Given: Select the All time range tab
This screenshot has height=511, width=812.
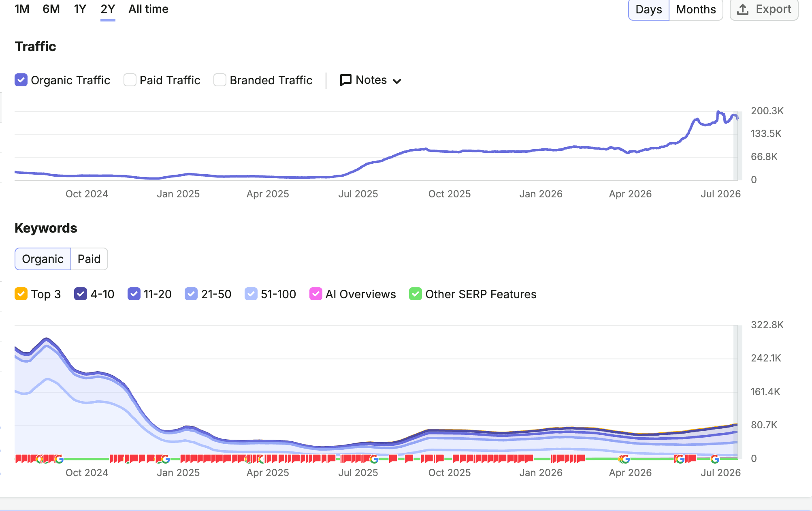Looking at the screenshot, I should coord(148,9).
